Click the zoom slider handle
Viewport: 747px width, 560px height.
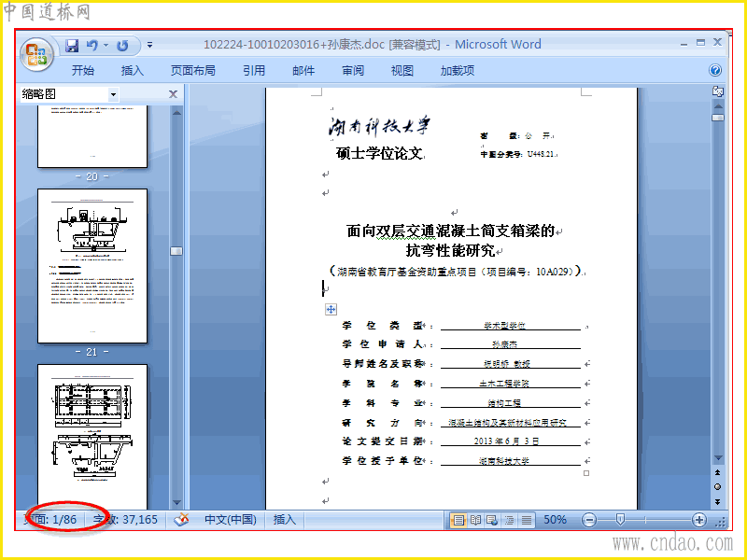pyautogui.click(x=620, y=520)
